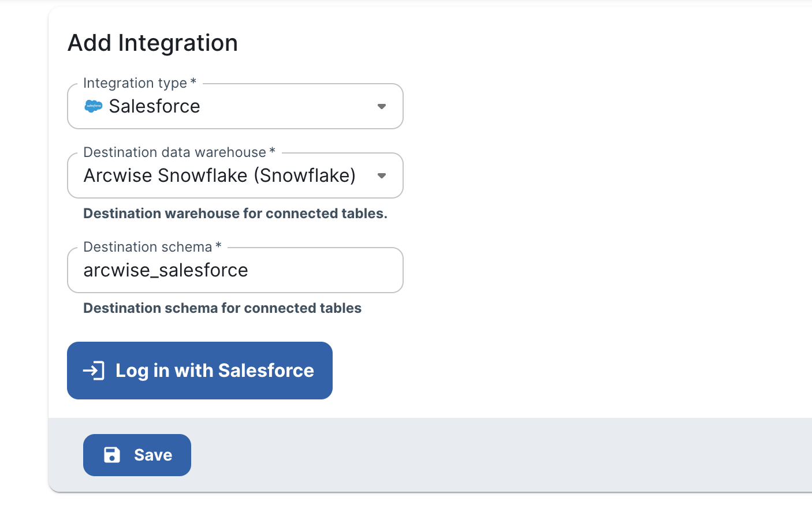This screenshot has width=812, height=516.
Task: Click the Arcwise Snowflake (Snowflake) selection text
Action: (219, 175)
